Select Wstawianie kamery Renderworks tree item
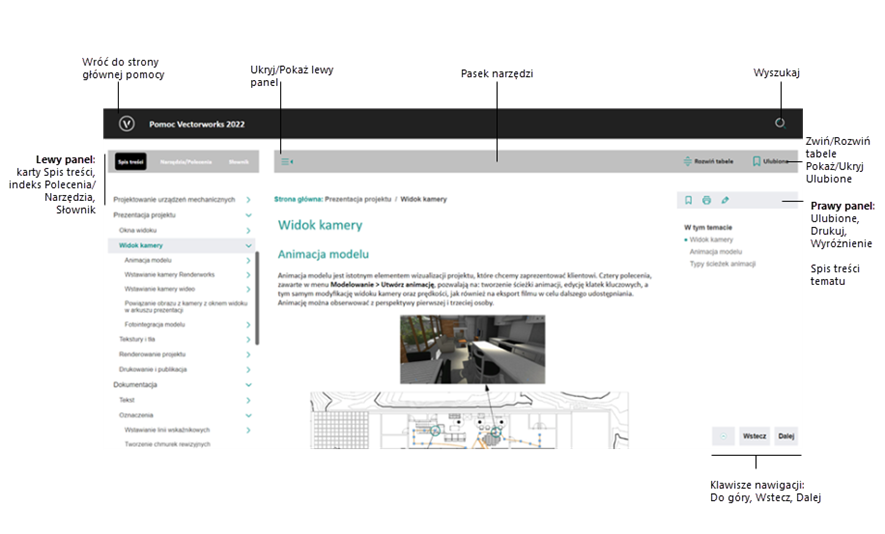Screen dimensions: 885x534 click(169, 274)
